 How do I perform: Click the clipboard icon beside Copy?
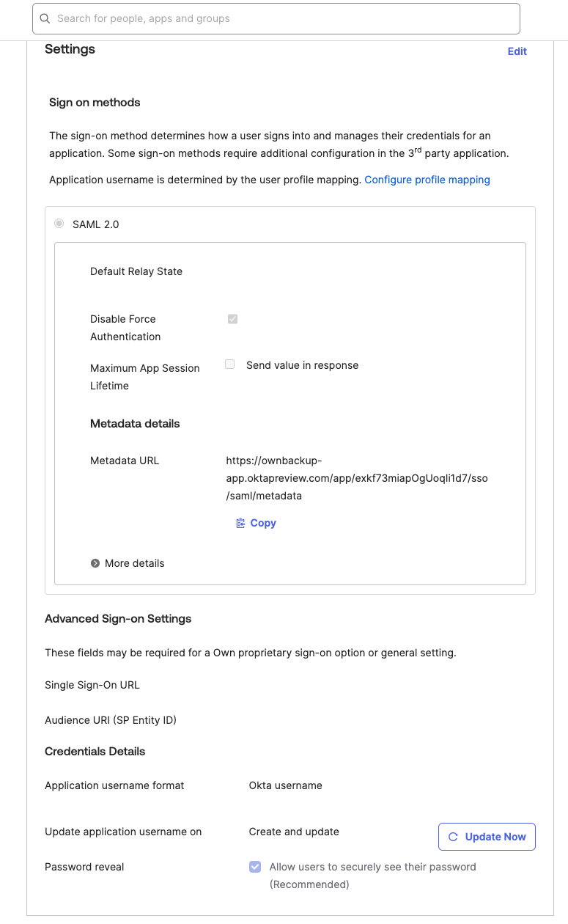point(240,522)
